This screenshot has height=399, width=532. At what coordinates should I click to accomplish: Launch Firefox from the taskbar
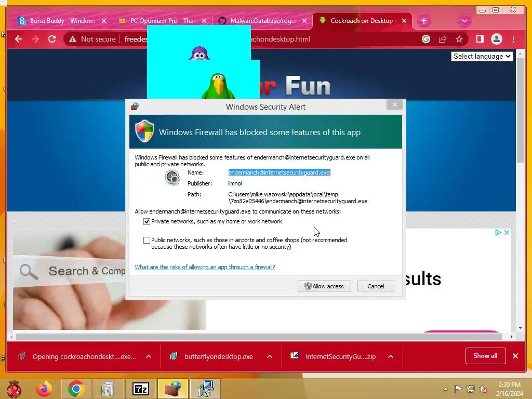tap(44, 389)
